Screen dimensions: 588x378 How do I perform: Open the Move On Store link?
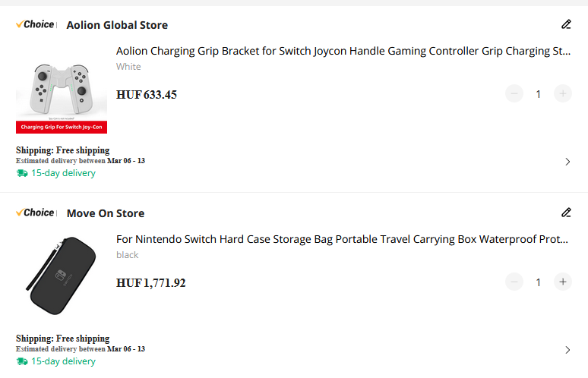click(105, 213)
